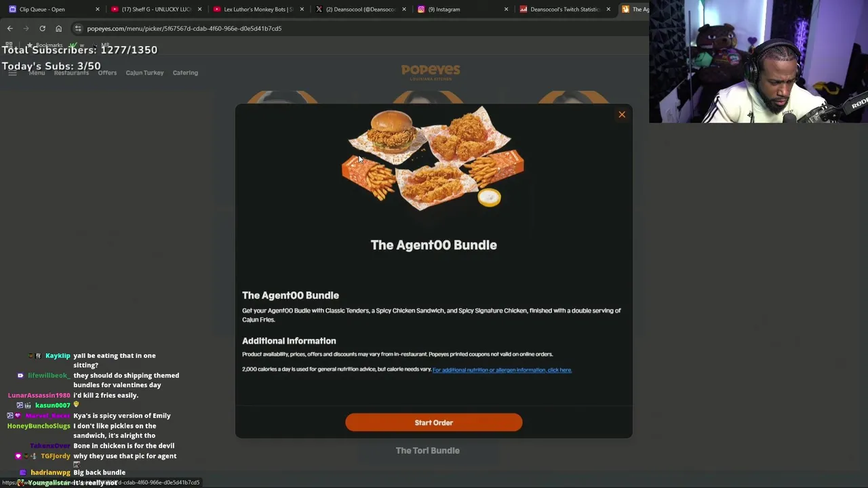Close the Agent00 Bundle popup
This screenshot has height=488, width=868.
pyautogui.click(x=622, y=115)
